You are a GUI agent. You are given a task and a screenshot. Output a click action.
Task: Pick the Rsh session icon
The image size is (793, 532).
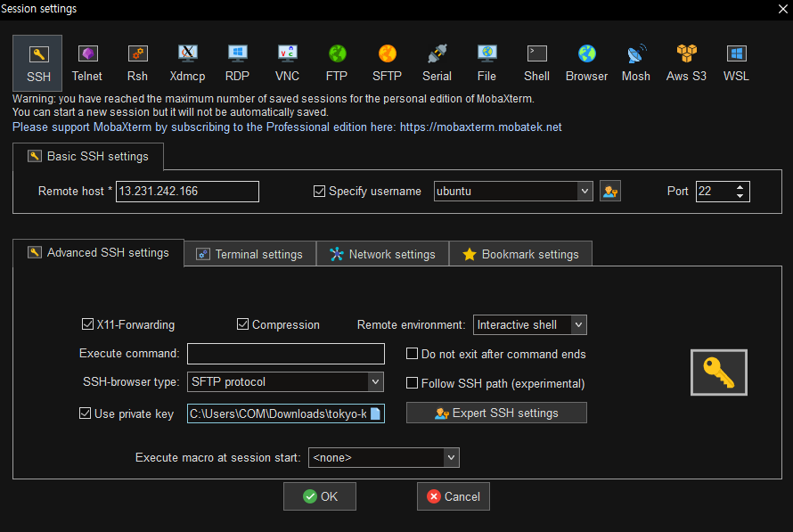pos(137,62)
